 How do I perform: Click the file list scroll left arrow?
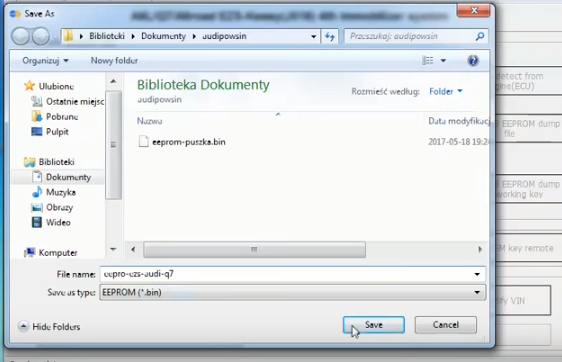(x=133, y=249)
